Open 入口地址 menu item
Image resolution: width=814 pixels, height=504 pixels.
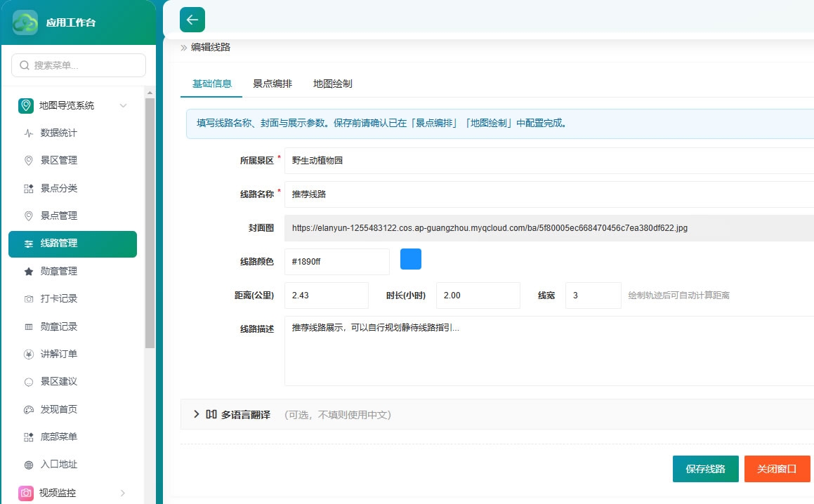[72, 465]
